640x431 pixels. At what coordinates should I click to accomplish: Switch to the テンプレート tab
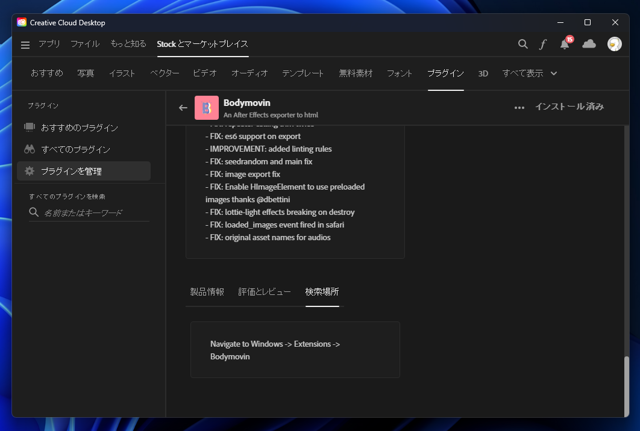click(303, 73)
